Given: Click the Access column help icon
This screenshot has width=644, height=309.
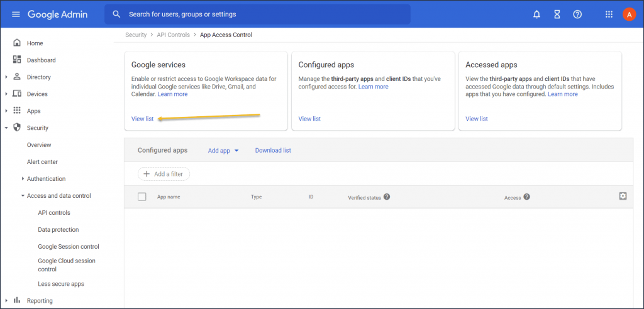Looking at the screenshot, I should pyautogui.click(x=526, y=197).
